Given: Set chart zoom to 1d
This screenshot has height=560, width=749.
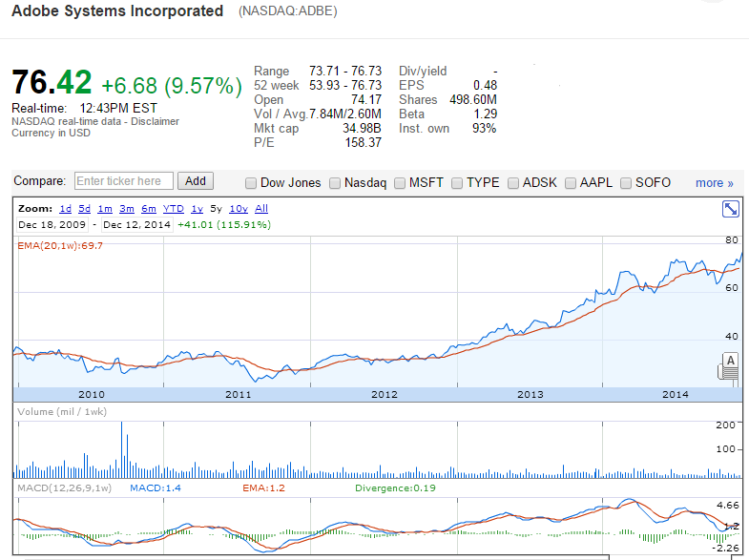Looking at the screenshot, I should (x=66, y=209).
